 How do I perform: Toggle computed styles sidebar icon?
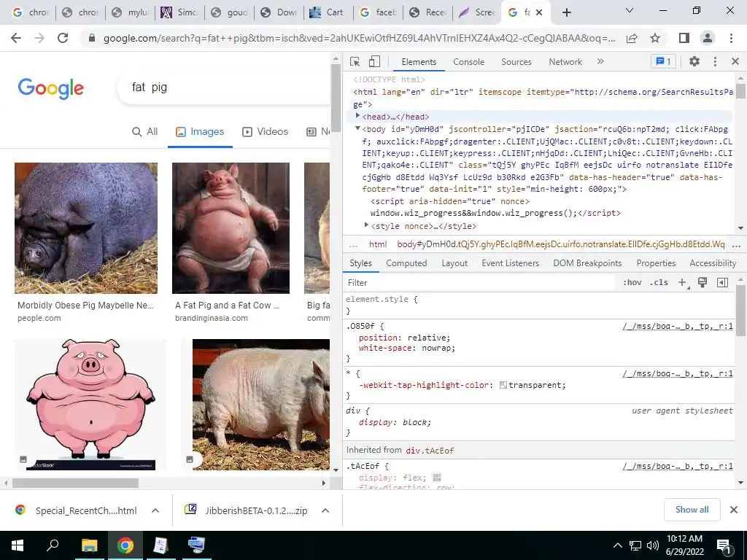tap(722, 283)
